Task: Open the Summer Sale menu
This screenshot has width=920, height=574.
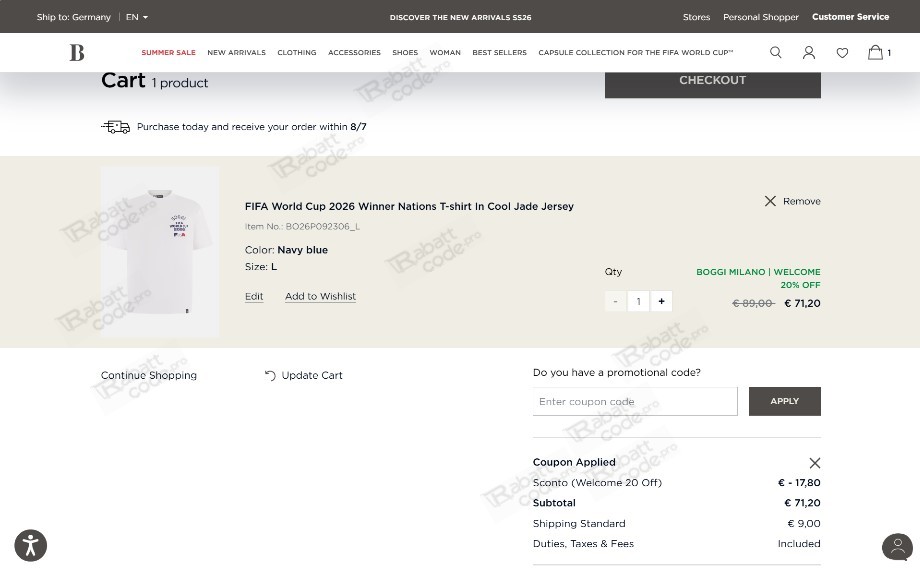Action: pyautogui.click(x=168, y=52)
